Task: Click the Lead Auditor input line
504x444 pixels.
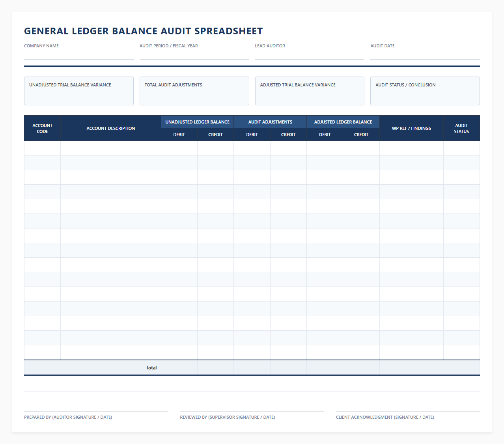Action: tap(310, 55)
